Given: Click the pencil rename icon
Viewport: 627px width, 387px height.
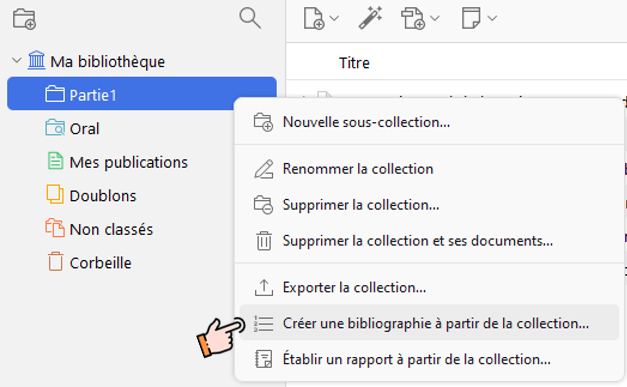Looking at the screenshot, I should [264, 169].
